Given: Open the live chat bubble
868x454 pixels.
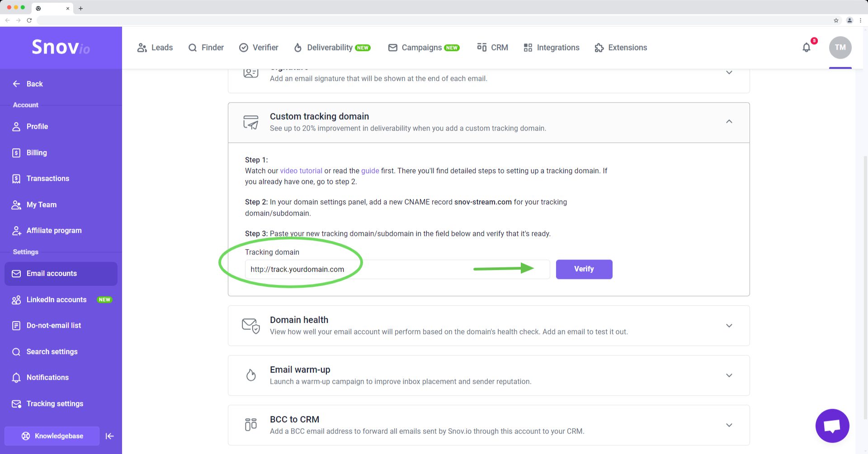Looking at the screenshot, I should point(832,426).
